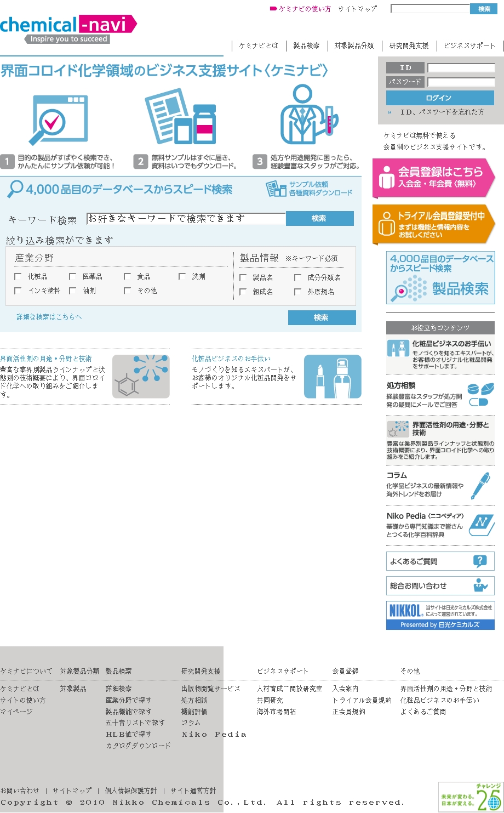Screen dimensions: 504x813
Task: Click the document and sample bottles illustration
Action: coord(180,117)
